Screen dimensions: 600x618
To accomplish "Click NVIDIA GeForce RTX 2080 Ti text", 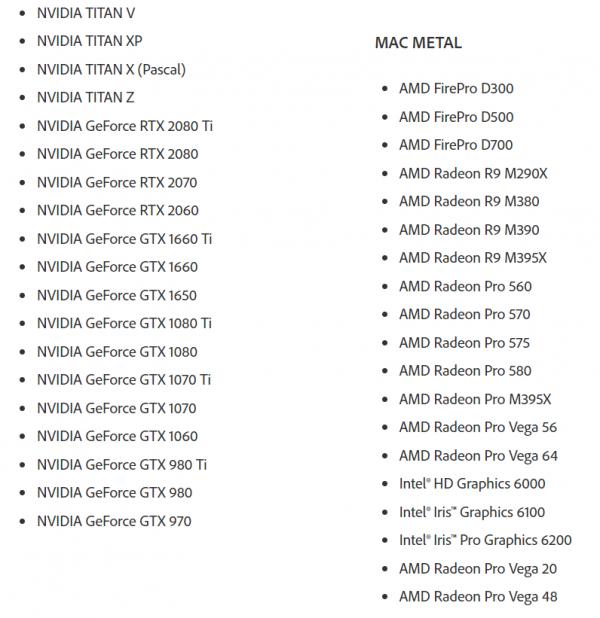I will (125, 126).
